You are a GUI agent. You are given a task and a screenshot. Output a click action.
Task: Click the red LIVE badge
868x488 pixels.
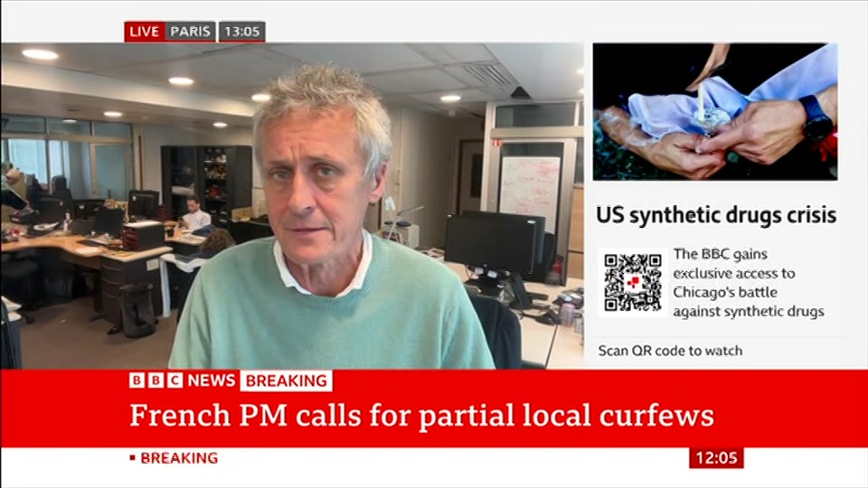[x=145, y=32]
